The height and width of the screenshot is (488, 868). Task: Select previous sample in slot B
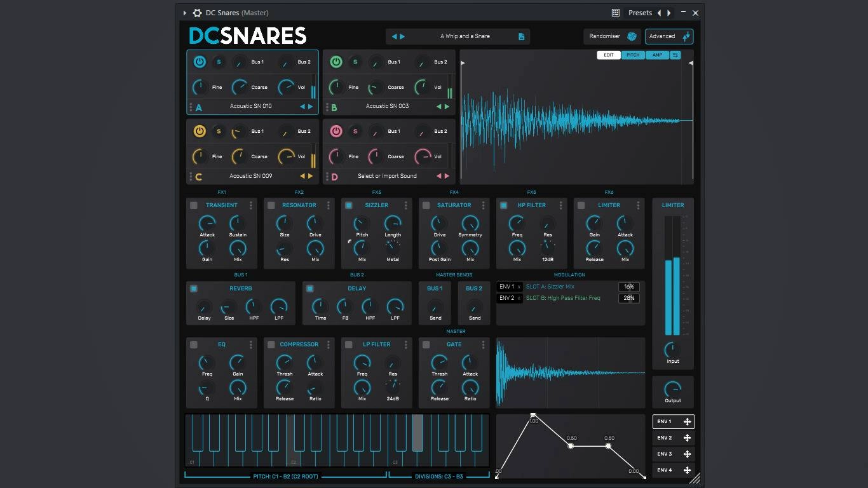point(438,107)
